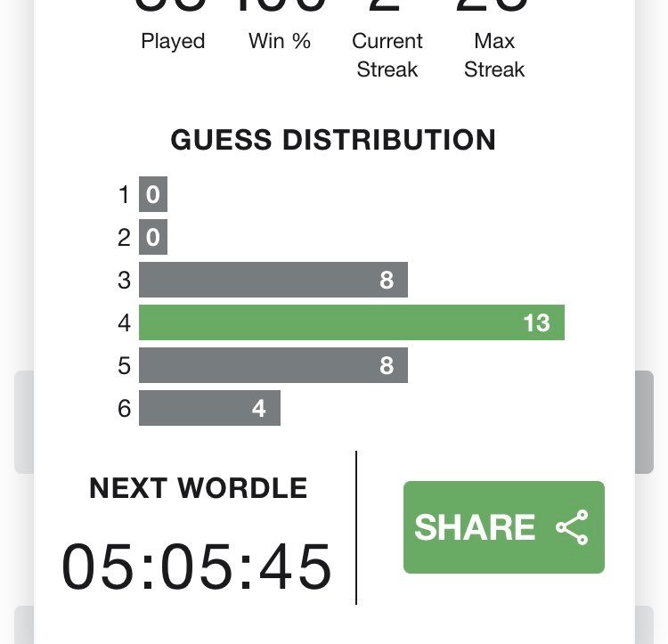Click the count 13 inside the green bar

536,322
